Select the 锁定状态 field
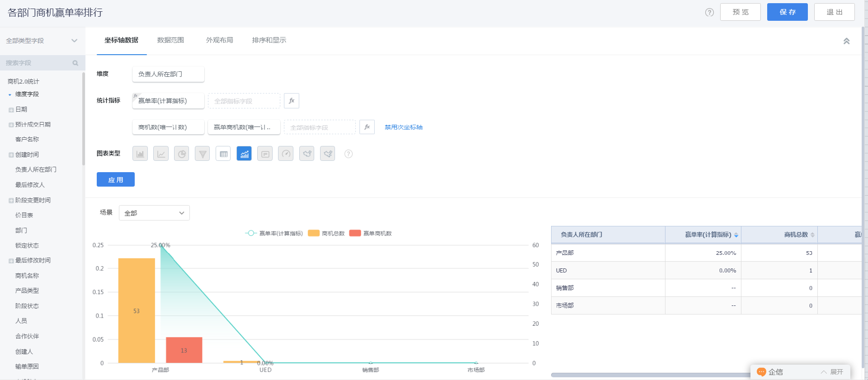This screenshot has height=380, width=868. pyautogui.click(x=27, y=246)
